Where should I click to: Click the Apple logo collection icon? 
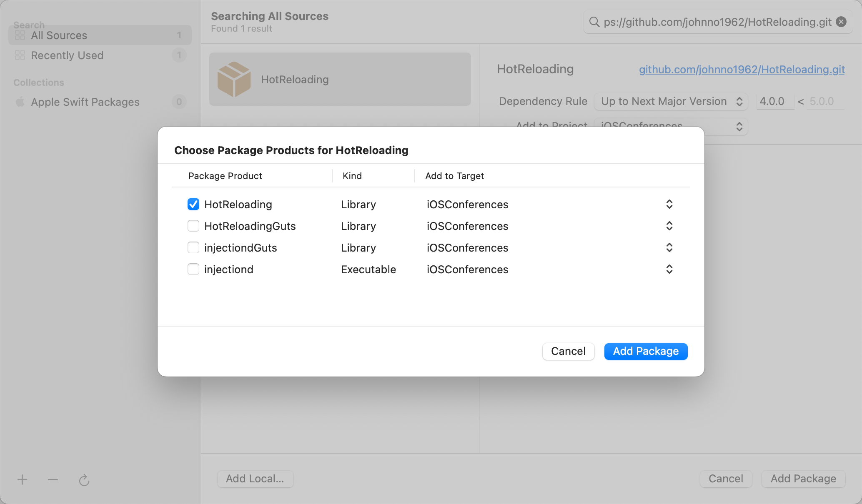20,102
